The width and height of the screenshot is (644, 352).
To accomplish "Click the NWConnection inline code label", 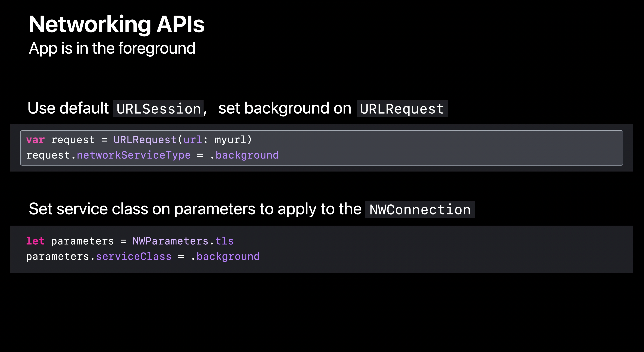I will [x=420, y=209].
